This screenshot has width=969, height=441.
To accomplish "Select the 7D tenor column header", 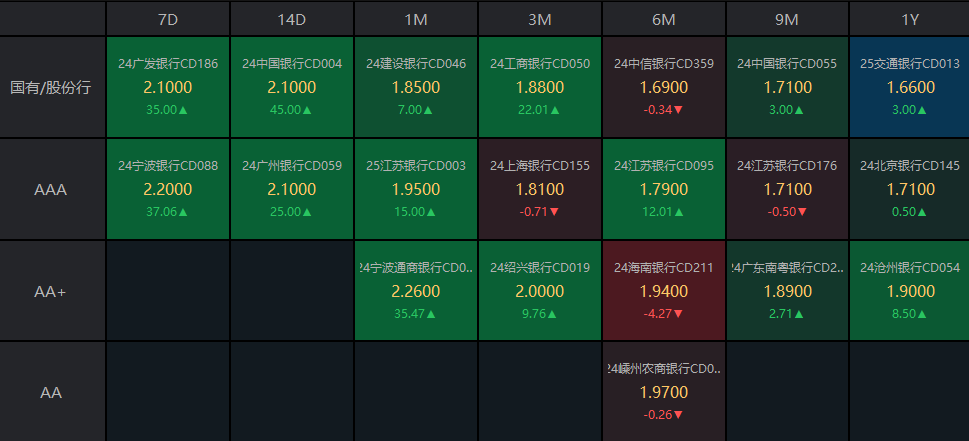I will click(168, 19).
